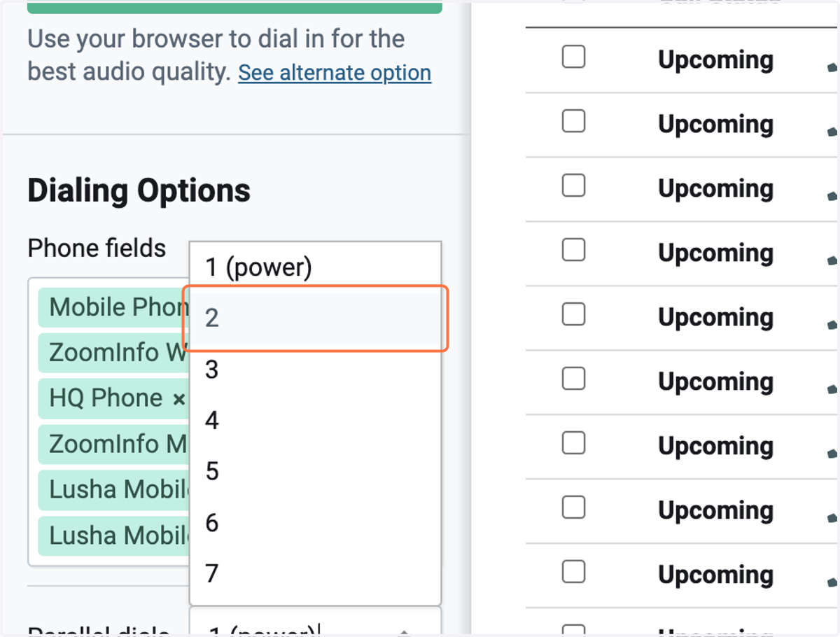Select the last fully visible Upcoming row checkbox

pyautogui.click(x=573, y=572)
